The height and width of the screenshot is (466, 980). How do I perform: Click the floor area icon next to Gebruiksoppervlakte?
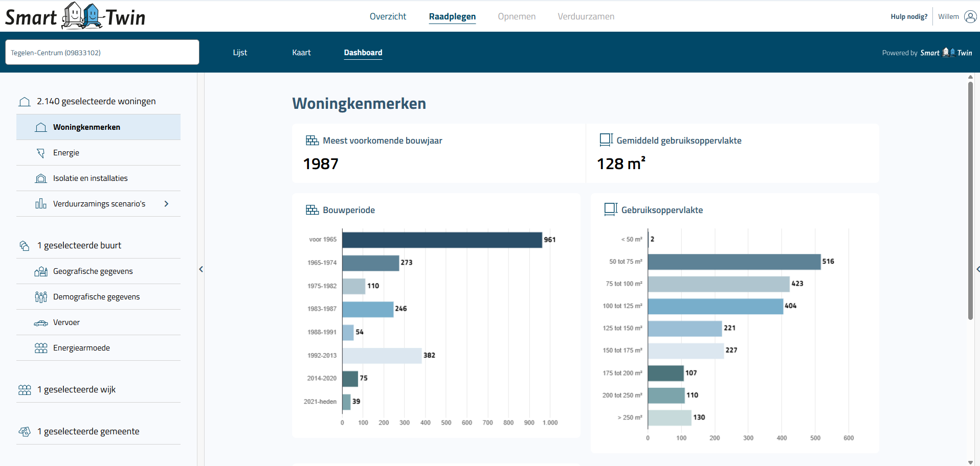pyautogui.click(x=610, y=209)
